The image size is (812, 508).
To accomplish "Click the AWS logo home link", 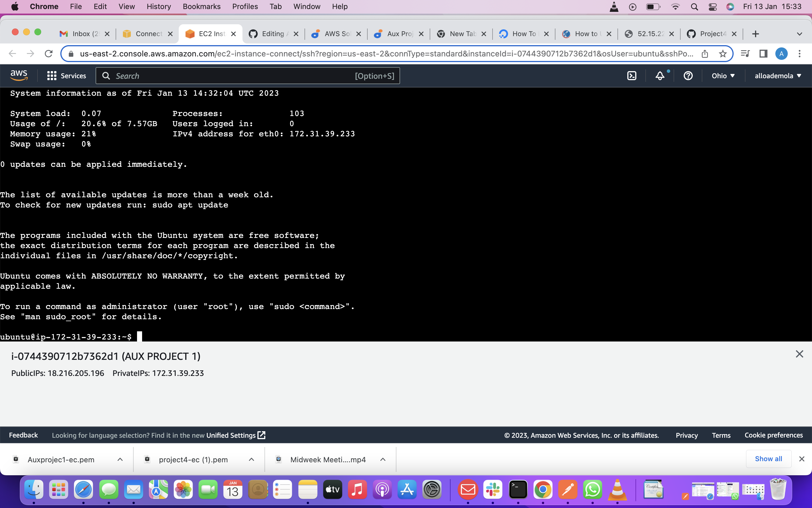I will tap(19, 76).
